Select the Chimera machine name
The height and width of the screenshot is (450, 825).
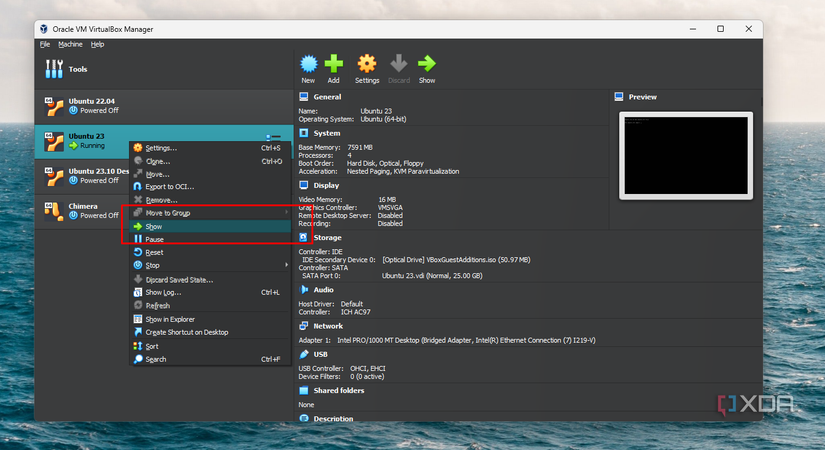[83, 206]
